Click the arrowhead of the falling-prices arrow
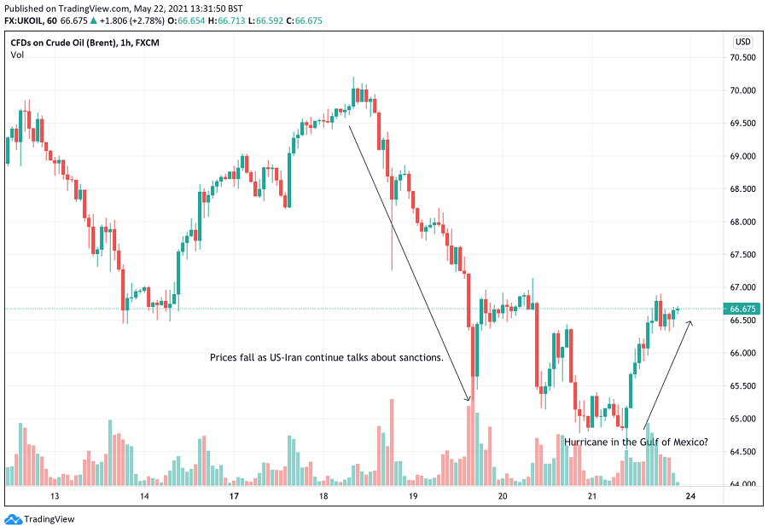Screen dimensions: 768x532 coord(468,397)
